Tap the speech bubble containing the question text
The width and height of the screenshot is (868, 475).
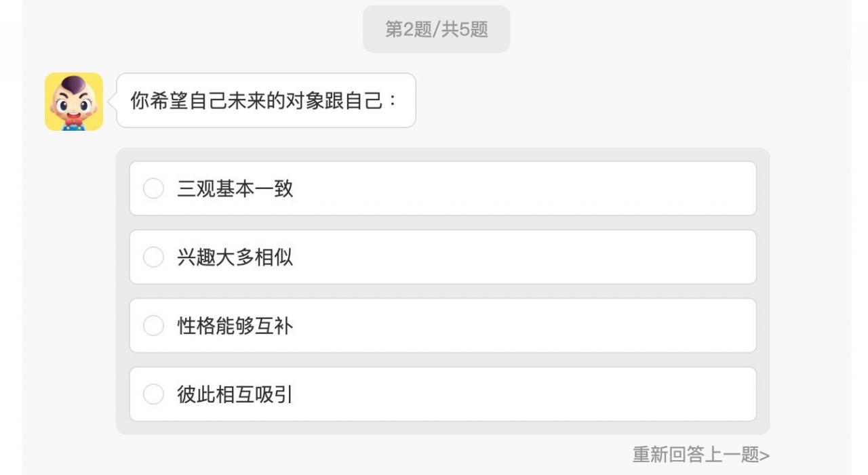266,100
